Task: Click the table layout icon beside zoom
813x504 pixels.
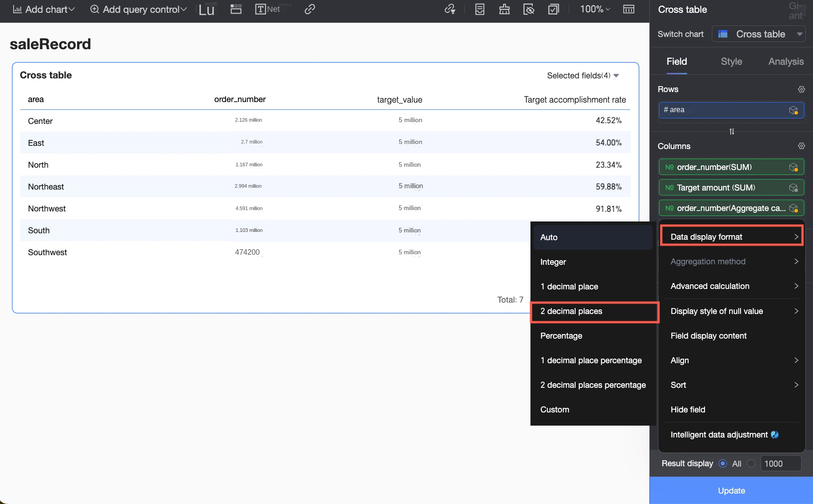Action: pos(628,9)
